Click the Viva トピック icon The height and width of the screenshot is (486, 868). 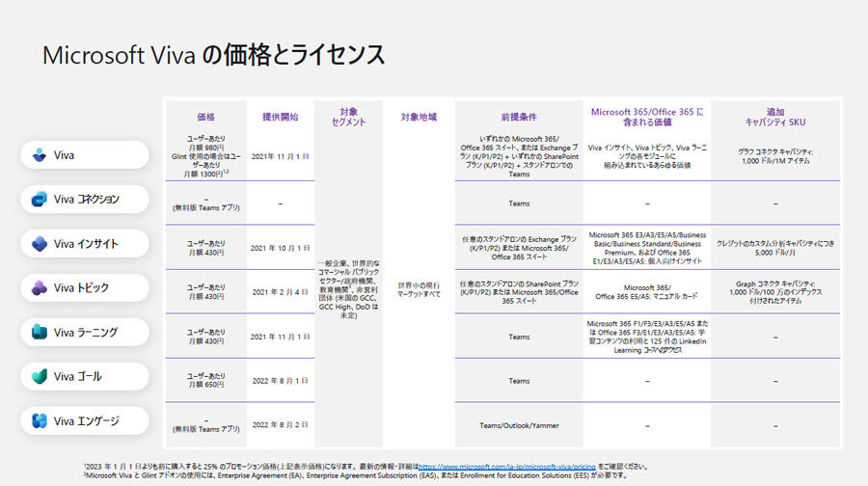tap(40, 287)
